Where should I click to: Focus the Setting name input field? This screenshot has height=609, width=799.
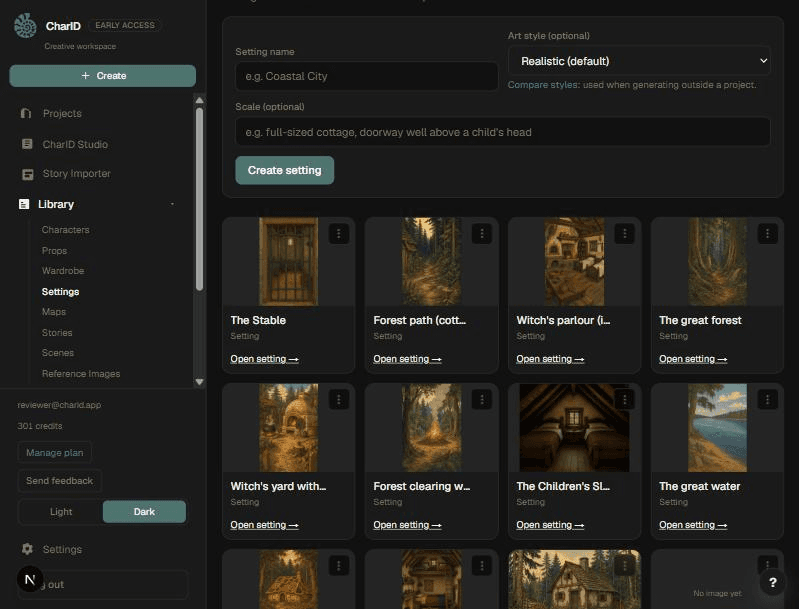pos(366,76)
